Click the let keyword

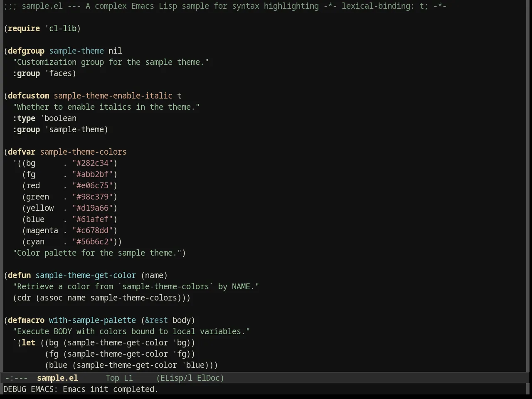29,342
